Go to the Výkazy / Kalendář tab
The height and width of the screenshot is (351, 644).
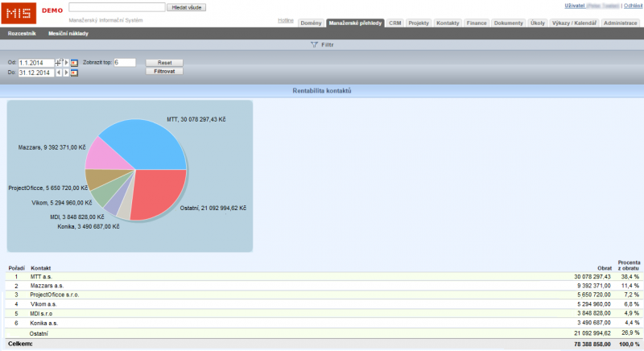574,23
